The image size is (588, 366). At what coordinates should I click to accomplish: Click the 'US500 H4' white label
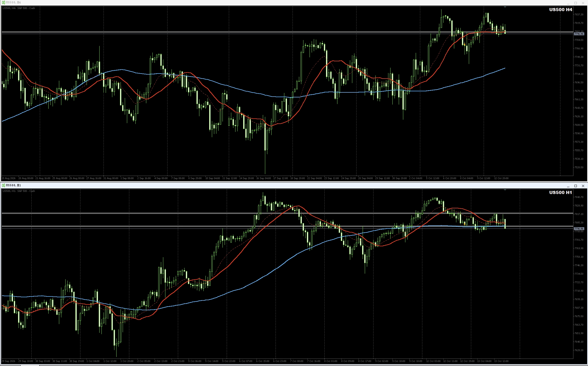pos(561,10)
